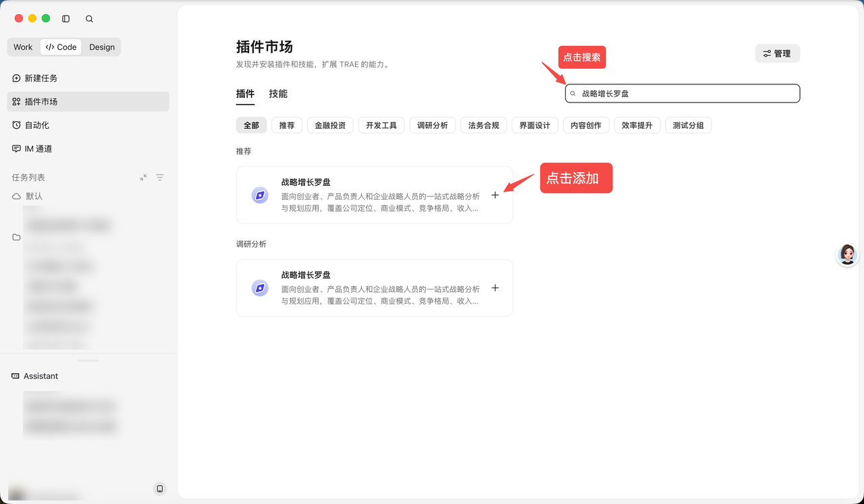The width and height of the screenshot is (864, 504).
Task: Filter by 内容创作 category
Action: point(586,125)
